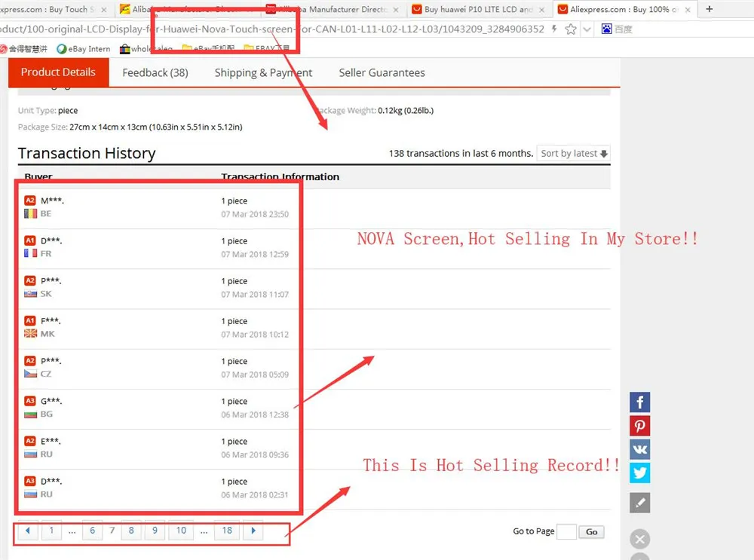The height and width of the screenshot is (560, 754).
Task: Open the first Chinese bookmark on the bookmarks bar
Action: [x=24, y=48]
